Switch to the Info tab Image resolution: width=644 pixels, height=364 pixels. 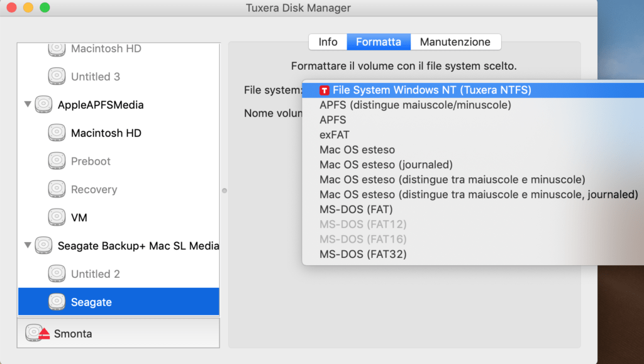coord(328,42)
